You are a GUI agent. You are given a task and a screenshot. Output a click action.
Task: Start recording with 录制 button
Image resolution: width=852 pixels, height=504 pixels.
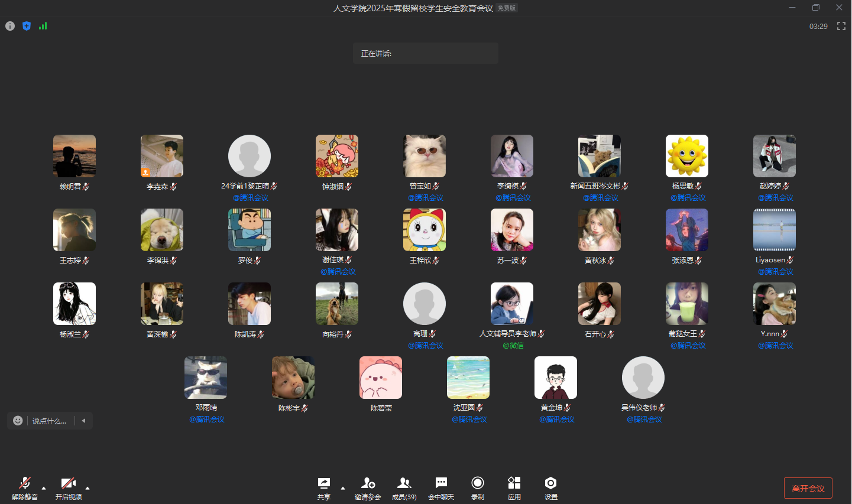(478, 487)
